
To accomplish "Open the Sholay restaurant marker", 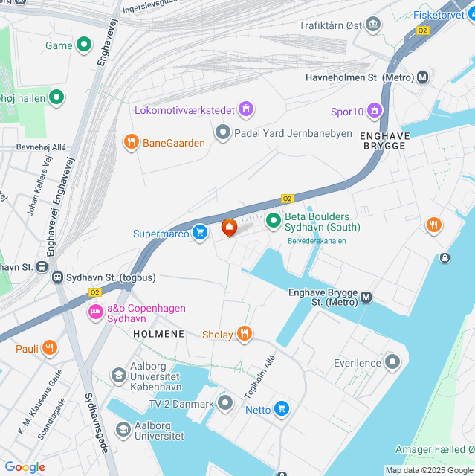I will pyautogui.click(x=244, y=334).
